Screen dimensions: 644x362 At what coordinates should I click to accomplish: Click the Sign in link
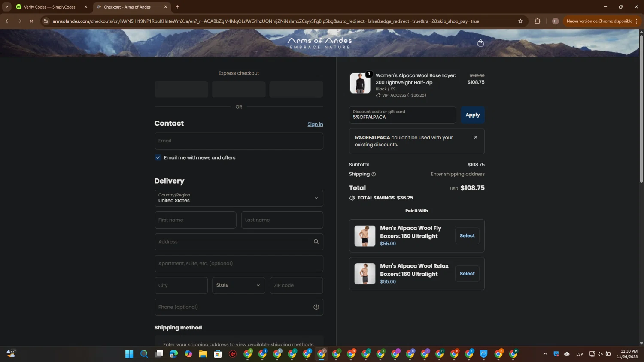315,124
